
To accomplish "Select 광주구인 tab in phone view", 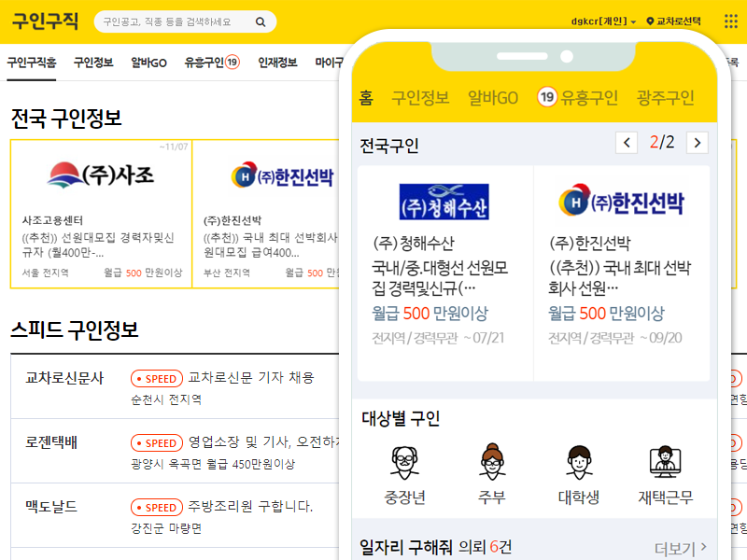I will click(x=666, y=98).
